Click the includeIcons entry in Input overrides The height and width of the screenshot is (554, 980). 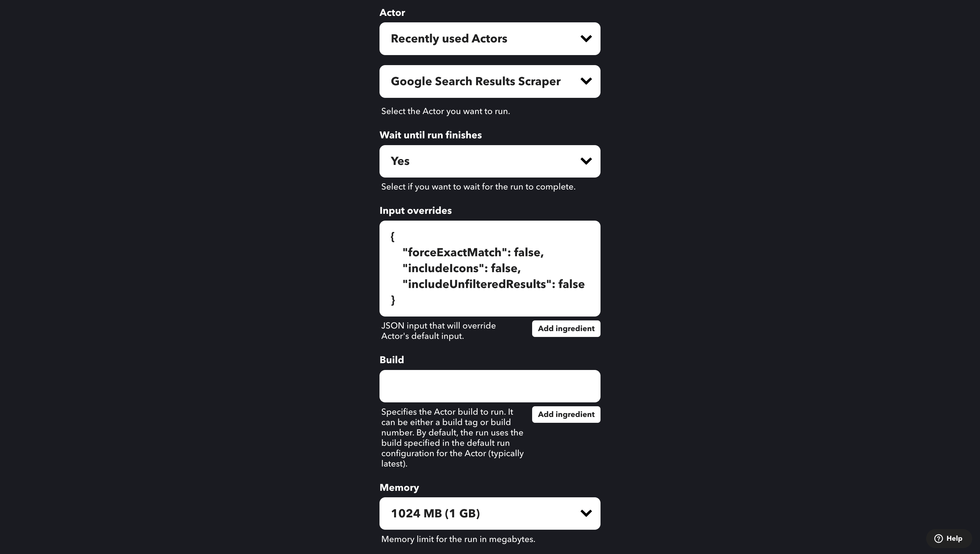(462, 268)
